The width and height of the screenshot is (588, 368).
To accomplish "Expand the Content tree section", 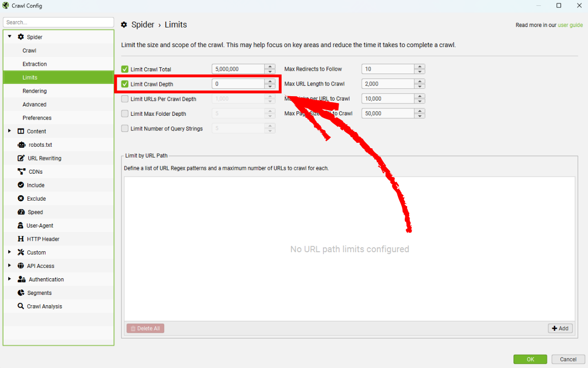I will (9, 131).
